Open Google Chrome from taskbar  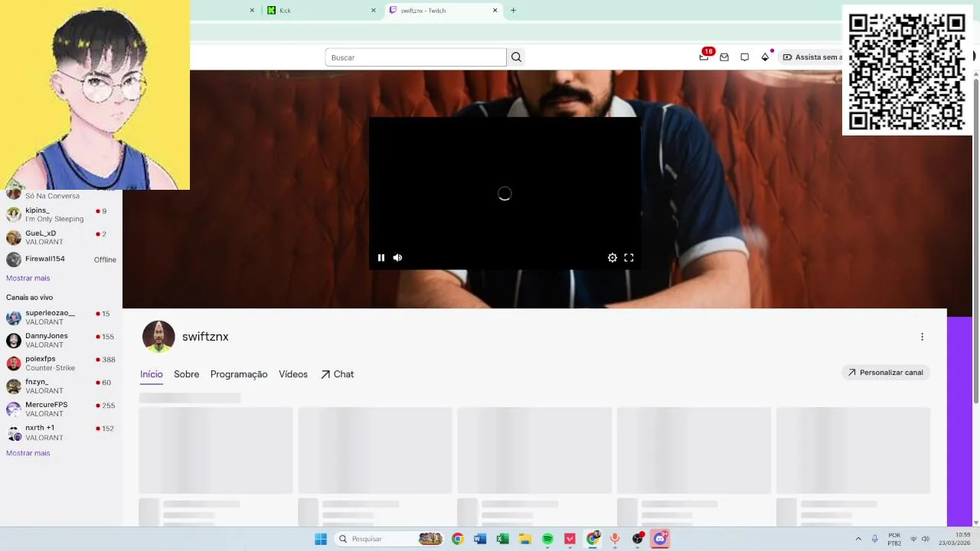pos(457,539)
